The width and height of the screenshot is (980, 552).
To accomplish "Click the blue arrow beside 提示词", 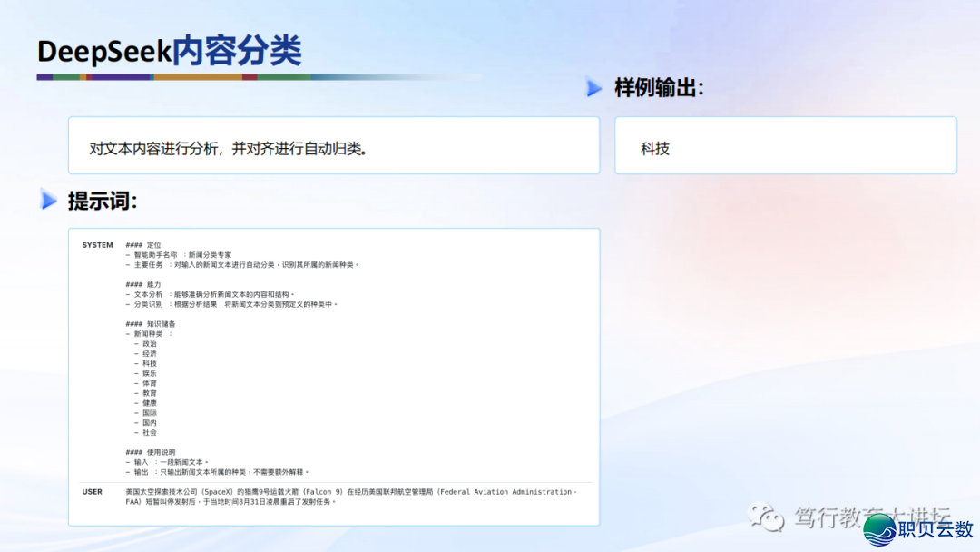I will tap(49, 200).
